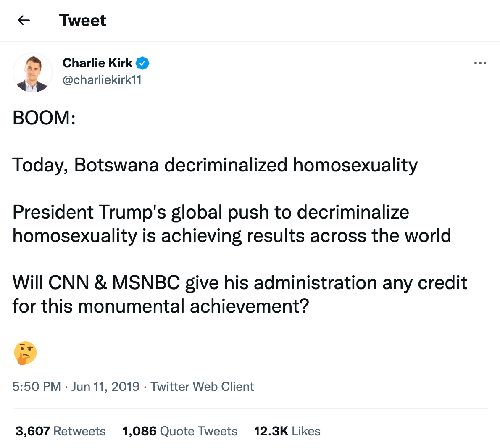Click the Tweet page heading
This screenshot has width=500, height=448.
[x=82, y=20]
